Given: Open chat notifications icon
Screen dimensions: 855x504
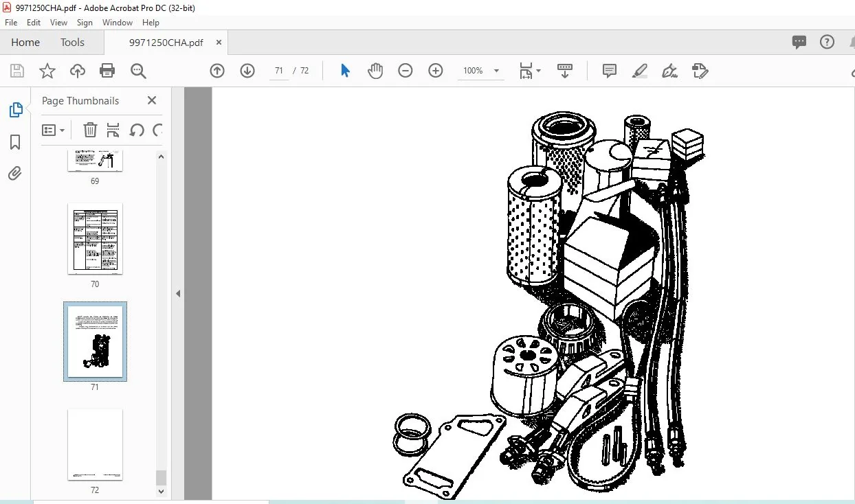Looking at the screenshot, I should click(x=799, y=43).
